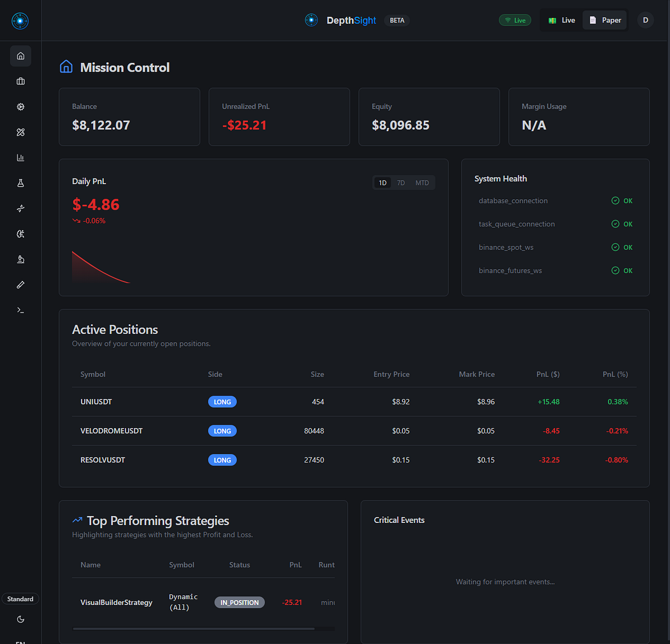Screen dimensions: 670x644
Task: Click the portfolio briefcase icon in sidebar
Action: 20,81
